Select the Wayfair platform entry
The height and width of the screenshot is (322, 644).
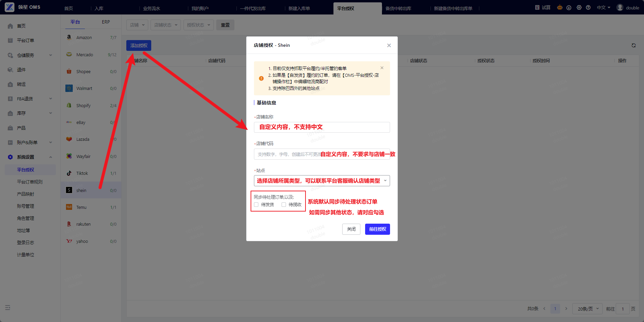[x=91, y=156]
